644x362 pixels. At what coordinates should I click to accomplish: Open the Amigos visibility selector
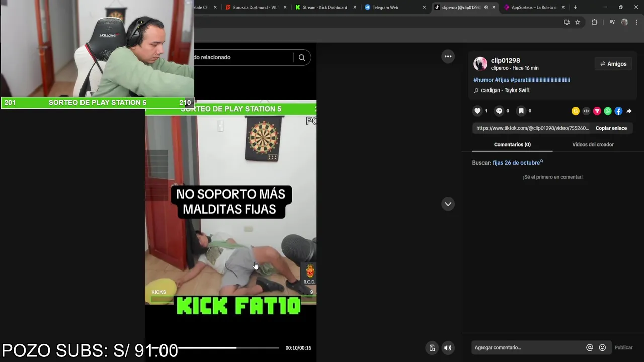click(x=613, y=64)
